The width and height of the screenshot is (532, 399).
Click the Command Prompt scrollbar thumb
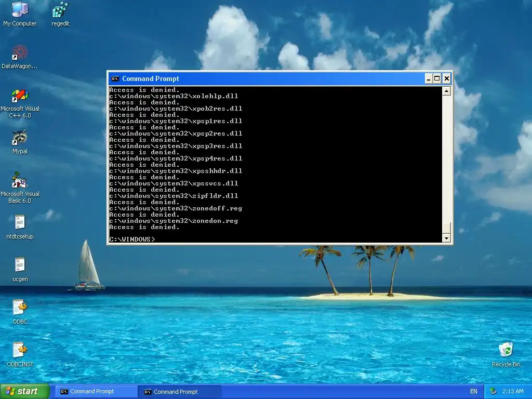(446, 228)
